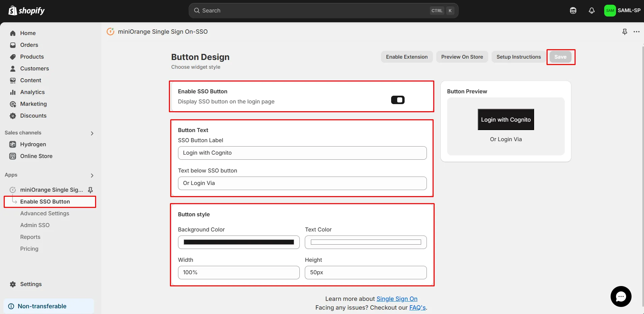Open Advanced Settings submenu

[x=45, y=213]
